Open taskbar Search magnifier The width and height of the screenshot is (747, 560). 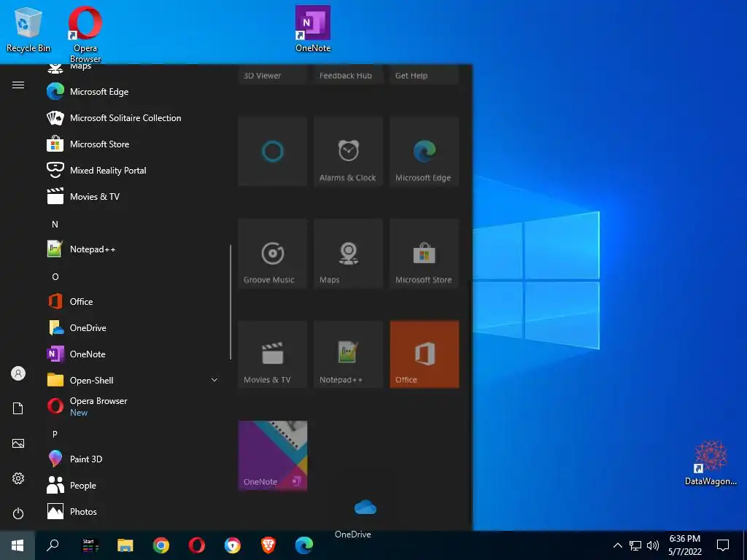[x=53, y=545]
